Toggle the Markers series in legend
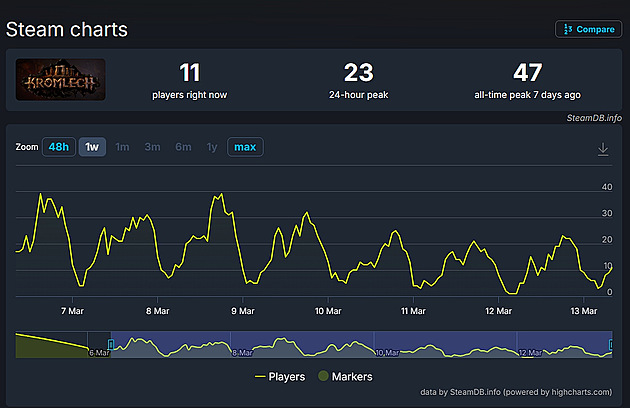Screen dimensions: 630x408 point(350,377)
